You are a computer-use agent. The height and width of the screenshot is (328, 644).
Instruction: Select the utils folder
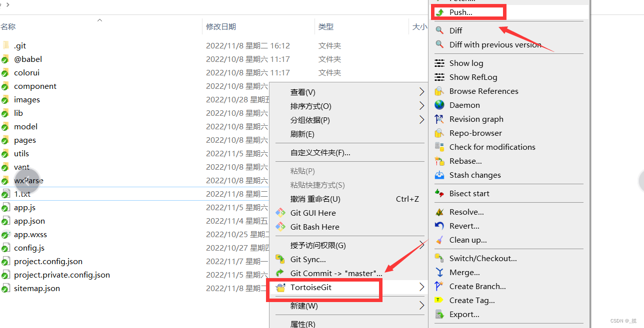coord(21,153)
